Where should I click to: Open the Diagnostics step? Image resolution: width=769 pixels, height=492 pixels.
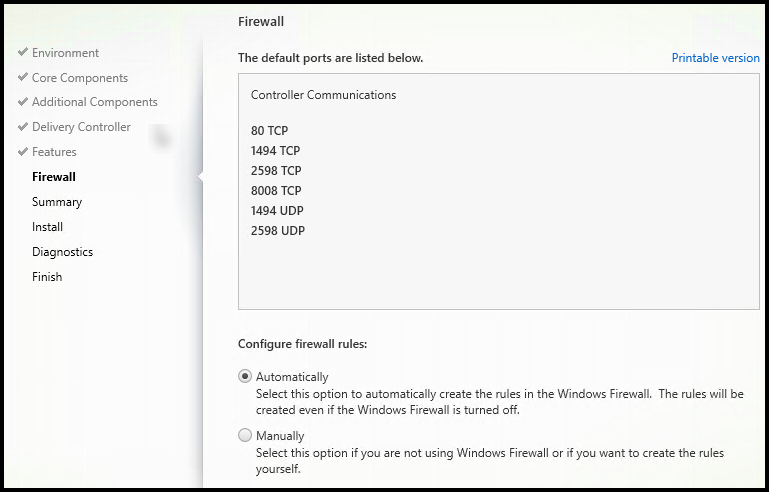pyautogui.click(x=62, y=252)
